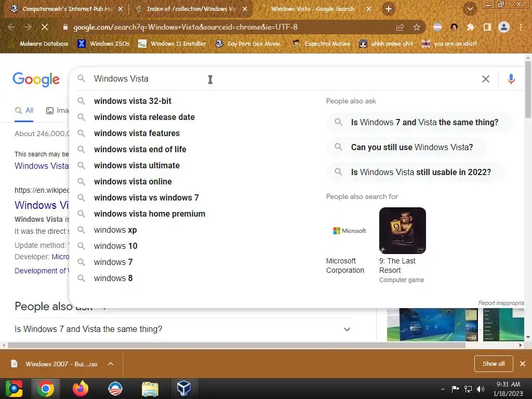Open Windows Vista image thumbnail in knowledge panel

tap(432, 324)
